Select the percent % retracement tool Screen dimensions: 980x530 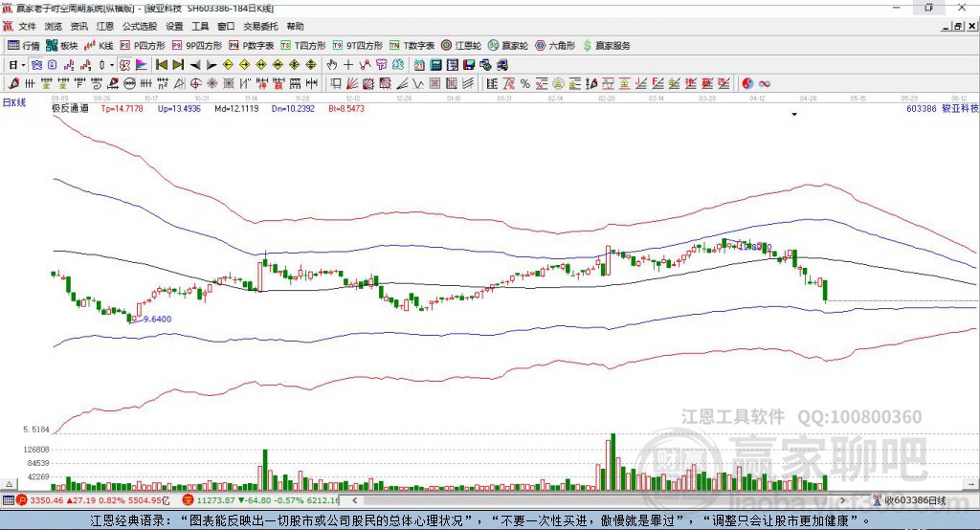525,84
